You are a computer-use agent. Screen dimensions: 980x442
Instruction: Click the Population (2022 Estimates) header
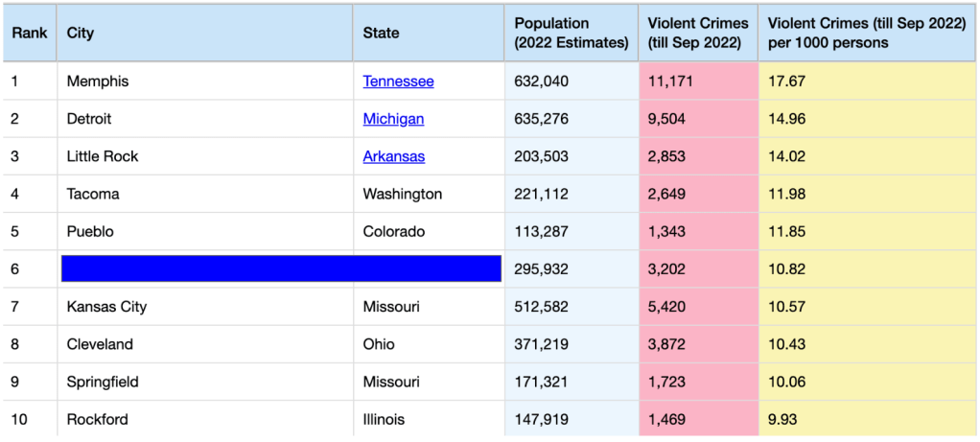point(572,33)
